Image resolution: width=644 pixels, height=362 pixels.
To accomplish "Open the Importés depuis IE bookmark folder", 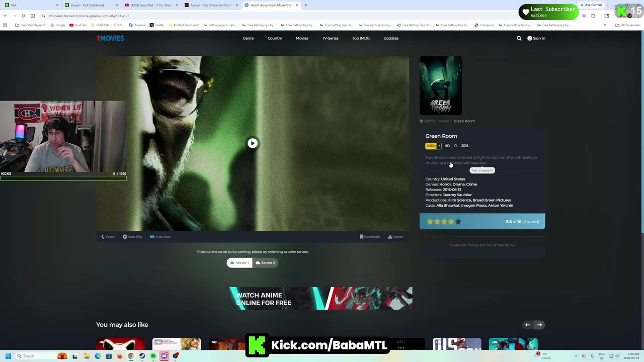I will pos(31,25).
